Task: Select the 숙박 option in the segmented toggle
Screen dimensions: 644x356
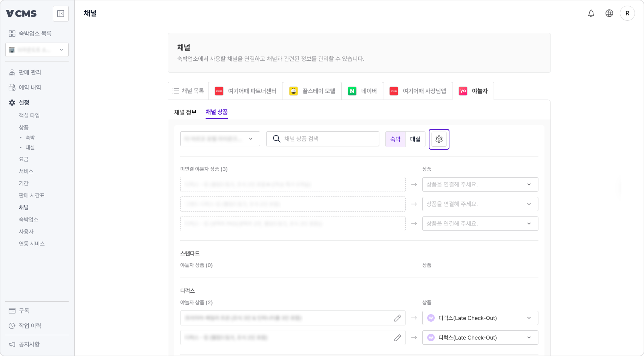Action: coord(395,139)
